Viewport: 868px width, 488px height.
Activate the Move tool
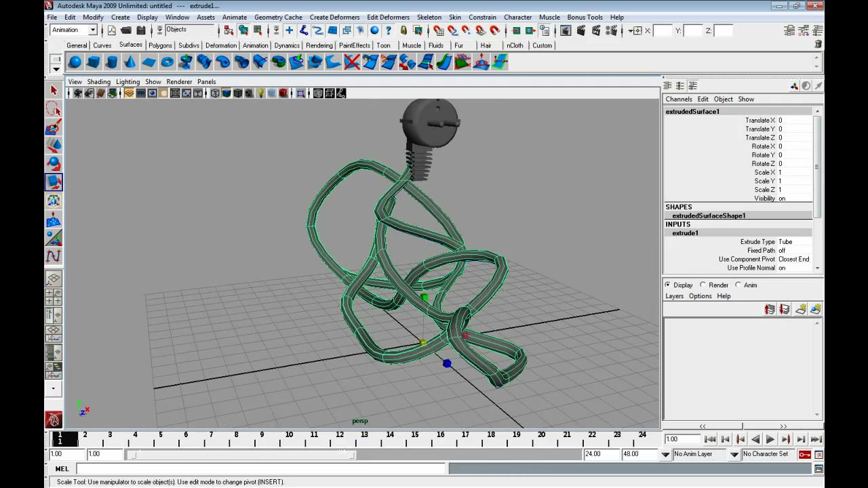click(x=54, y=146)
